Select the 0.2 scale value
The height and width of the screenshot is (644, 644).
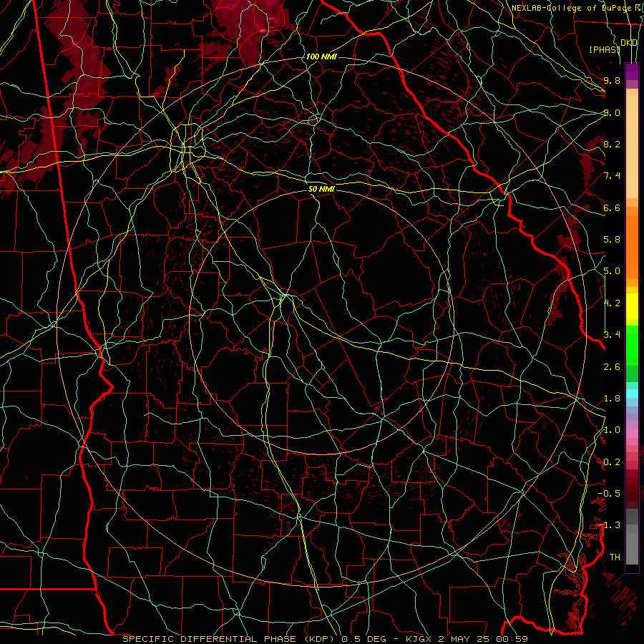pos(612,462)
